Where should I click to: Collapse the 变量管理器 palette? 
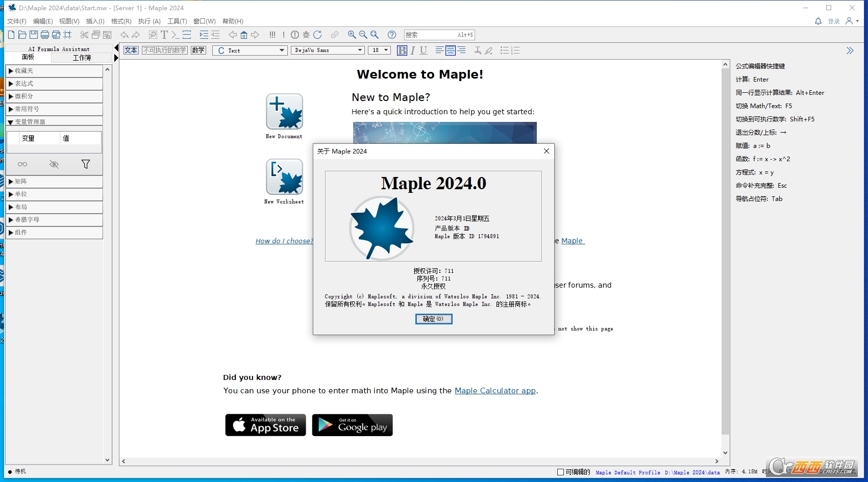(55, 122)
